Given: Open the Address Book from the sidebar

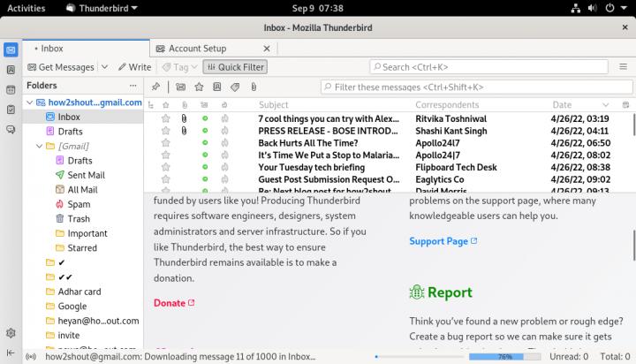Looking at the screenshot, I should click(x=10, y=69).
